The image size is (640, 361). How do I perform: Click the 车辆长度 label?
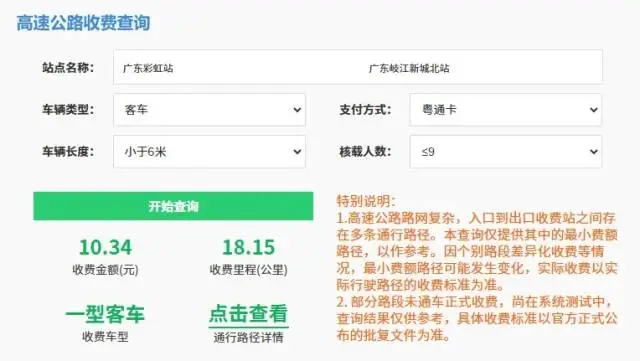click(68, 152)
